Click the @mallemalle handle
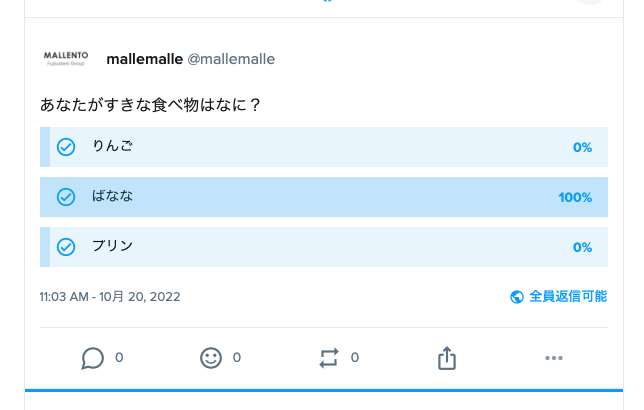Viewport: 644px width, 410px height. 231,59
